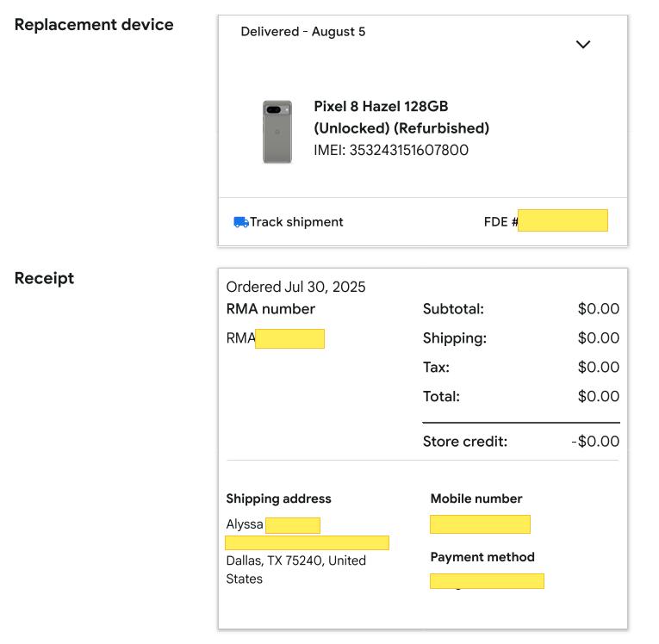
Task: Click the blue delivery truck icon
Action: pyautogui.click(x=241, y=222)
